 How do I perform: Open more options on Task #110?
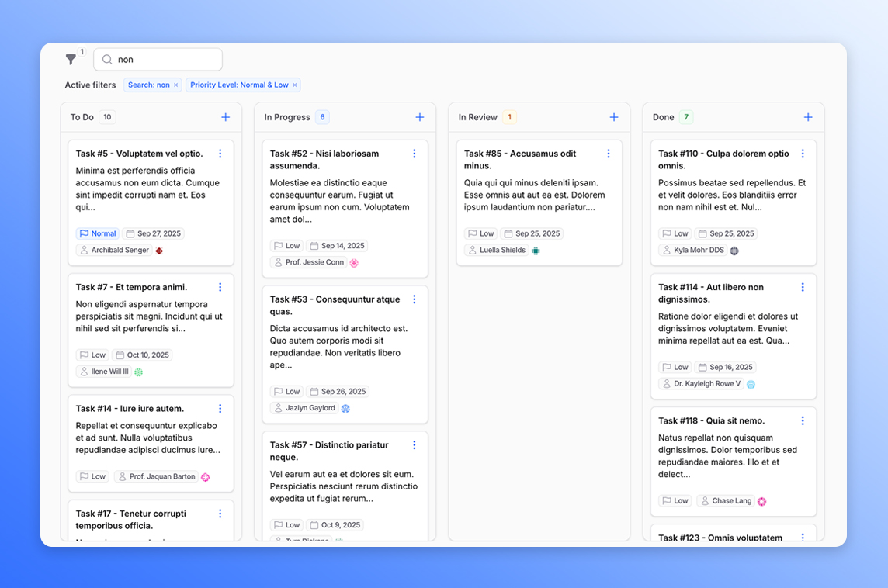[802, 154]
